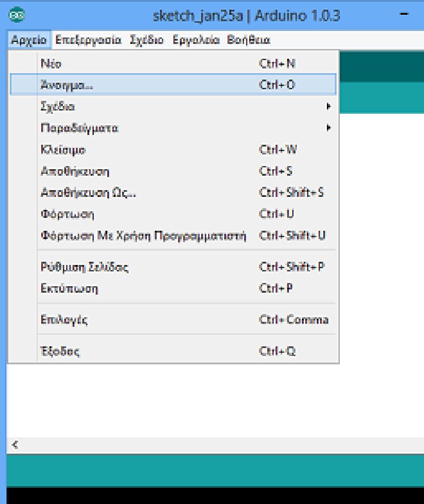Open the Βοήθεια menu

pos(248,40)
